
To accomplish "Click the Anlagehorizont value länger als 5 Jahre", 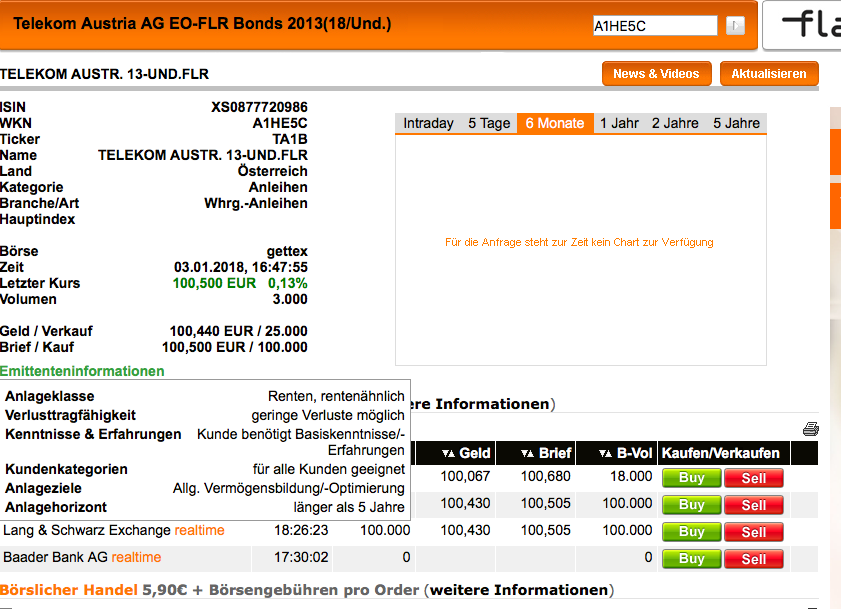I will point(349,508).
